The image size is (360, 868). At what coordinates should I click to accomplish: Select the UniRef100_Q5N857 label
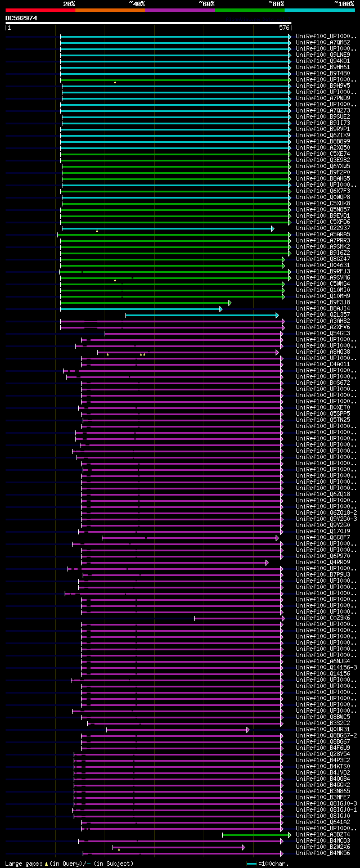[323, 209]
